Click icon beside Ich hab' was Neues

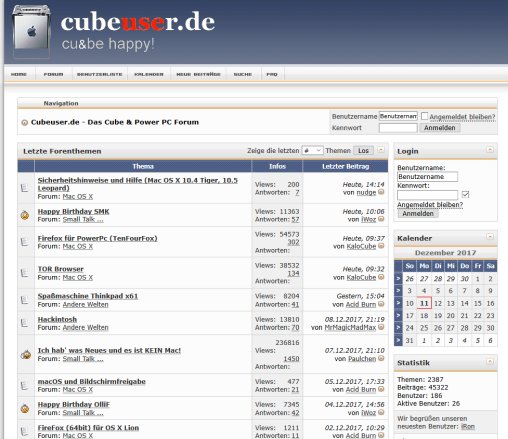[26, 354]
